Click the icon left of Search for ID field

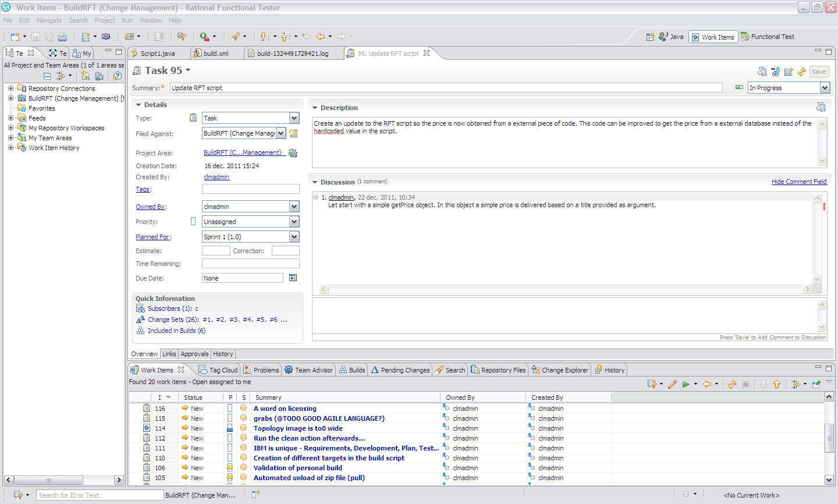pyautogui.click(x=18, y=495)
